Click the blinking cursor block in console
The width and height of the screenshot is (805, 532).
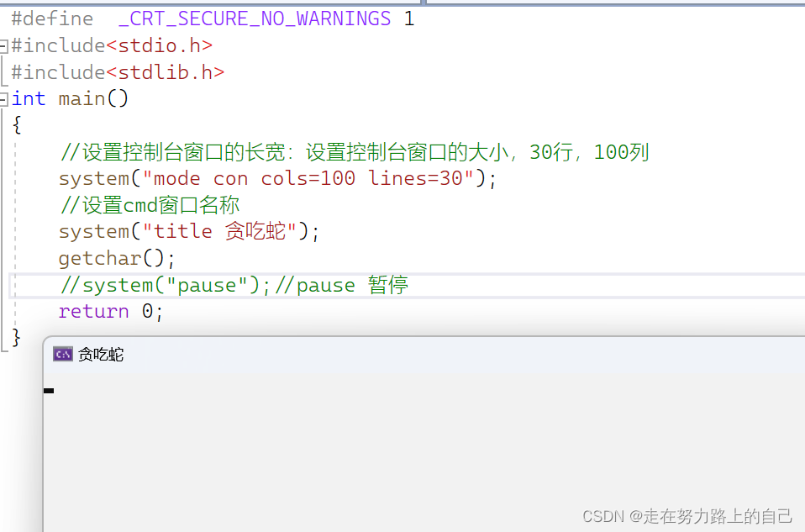(48, 390)
